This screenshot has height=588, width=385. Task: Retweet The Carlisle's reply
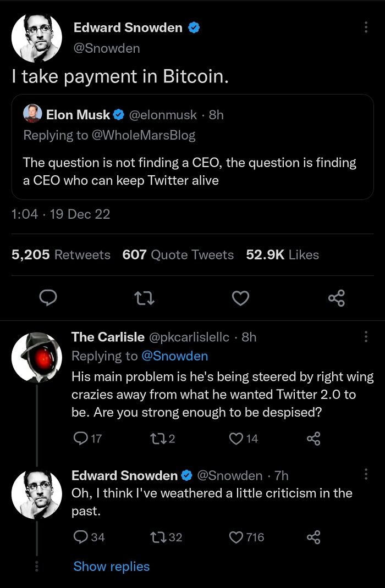[x=157, y=438]
